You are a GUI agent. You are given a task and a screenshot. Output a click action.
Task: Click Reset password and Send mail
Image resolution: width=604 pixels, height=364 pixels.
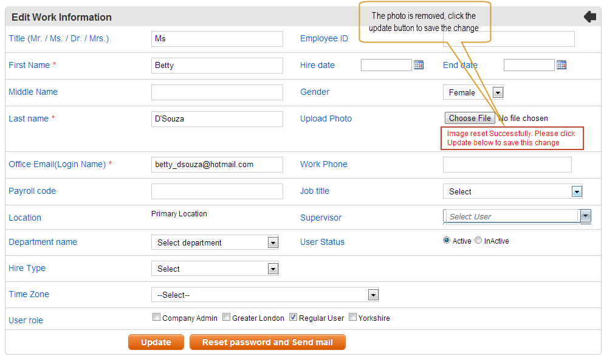click(x=267, y=342)
